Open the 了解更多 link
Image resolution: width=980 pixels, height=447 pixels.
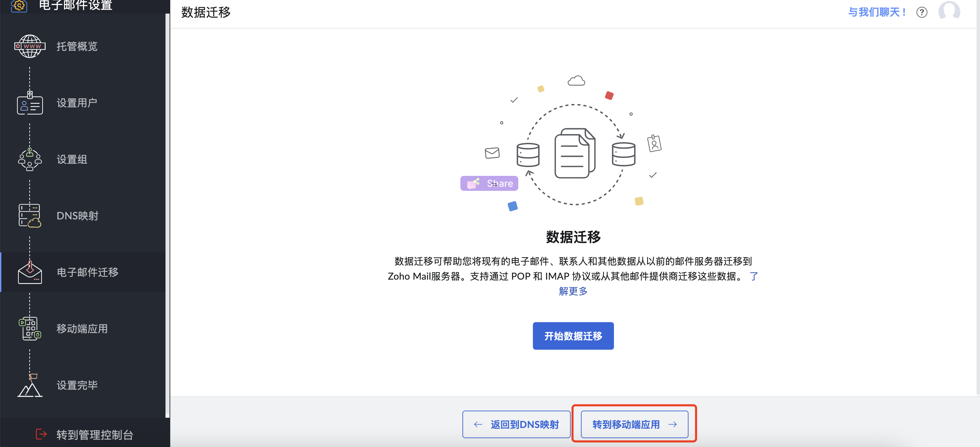pos(573,291)
